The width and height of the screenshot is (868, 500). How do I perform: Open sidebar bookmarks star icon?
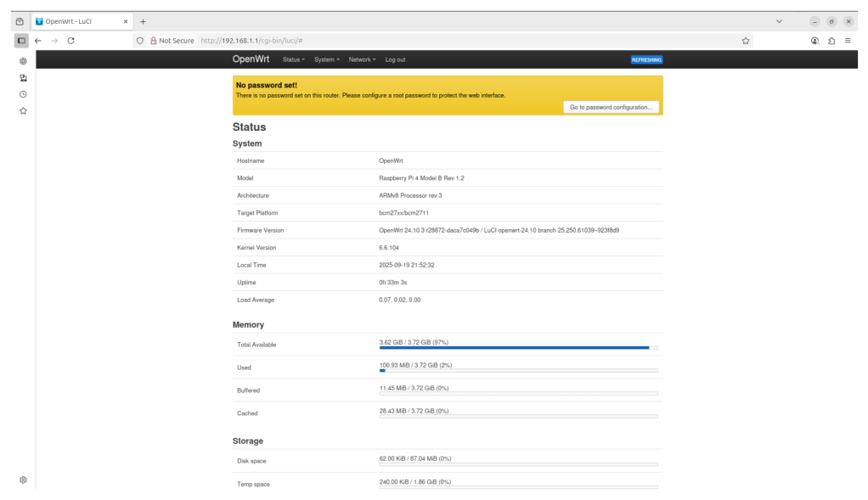tap(23, 111)
